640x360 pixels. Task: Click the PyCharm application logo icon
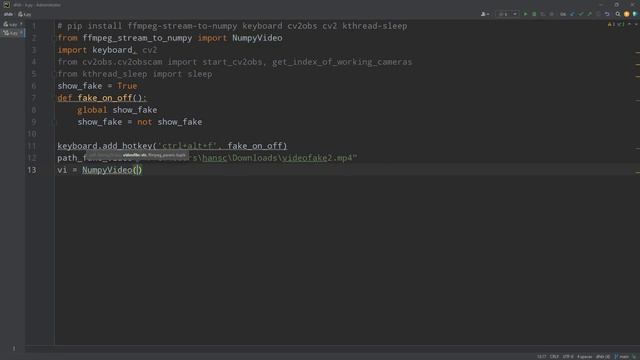[x=6, y=4]
